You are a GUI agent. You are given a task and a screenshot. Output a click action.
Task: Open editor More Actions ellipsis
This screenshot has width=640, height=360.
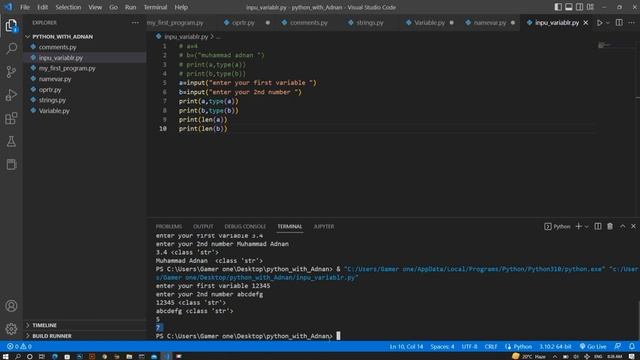(x=631, y=23)
